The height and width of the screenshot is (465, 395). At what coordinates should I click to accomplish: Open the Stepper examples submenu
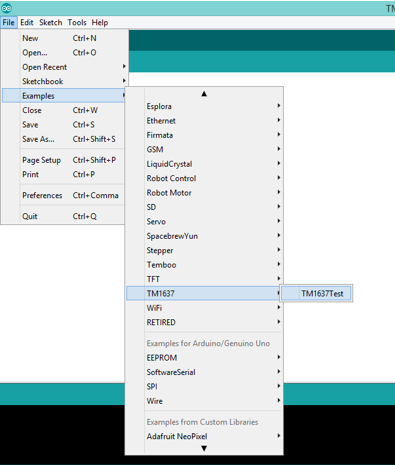[x=204, y=250]
